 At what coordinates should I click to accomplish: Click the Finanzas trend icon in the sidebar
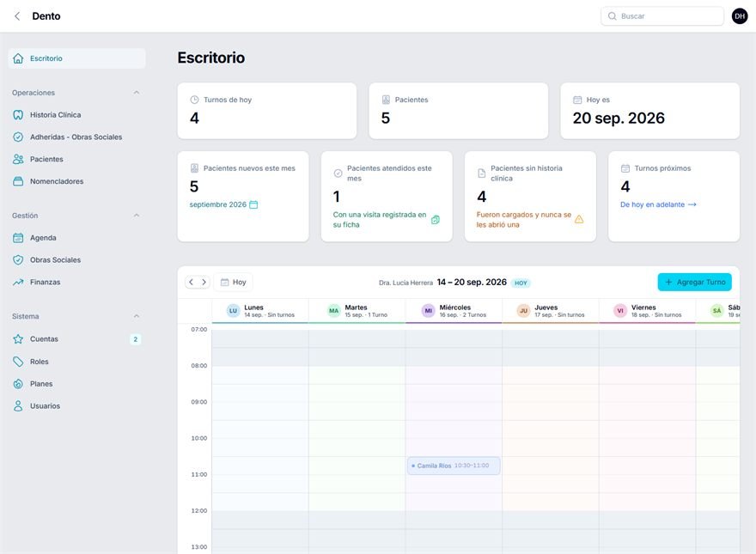pyautogui.click(x=18, y=282)
